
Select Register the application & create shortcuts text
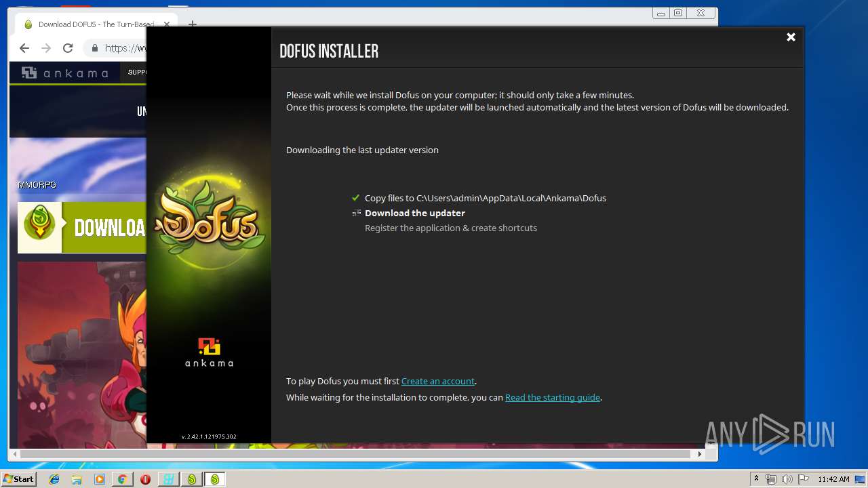point(451,228)
